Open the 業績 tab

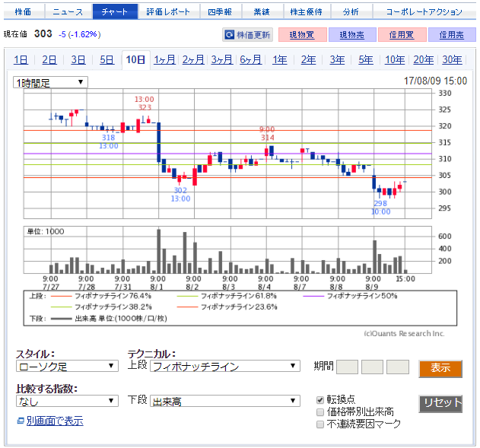pyautogui.click(x=262, y=11)
